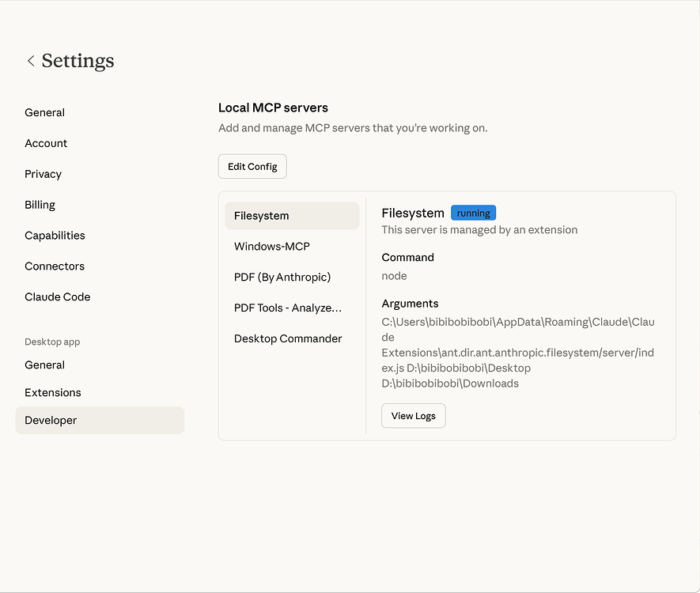The width and height of the screenshot is (700, 593).
Task: Click the 'node' command value
Action: click(x=394, y=276)
